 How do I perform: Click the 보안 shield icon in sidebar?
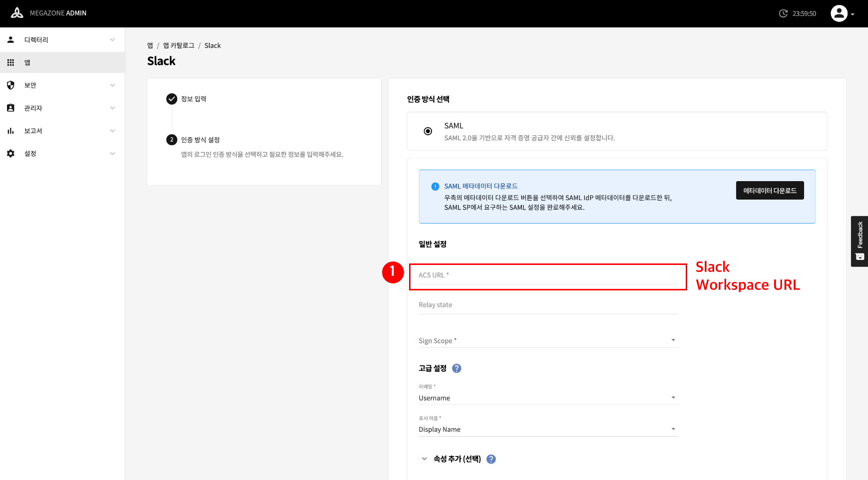tap(10, 85)
